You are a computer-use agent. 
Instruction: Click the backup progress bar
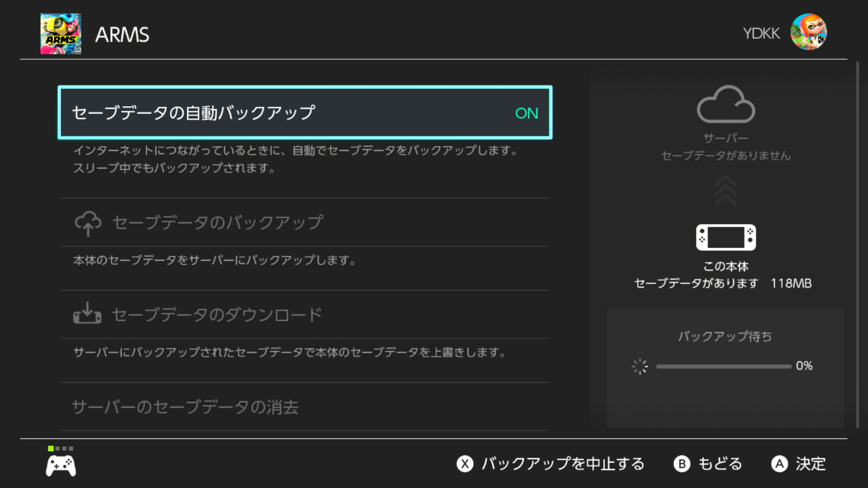723,366
